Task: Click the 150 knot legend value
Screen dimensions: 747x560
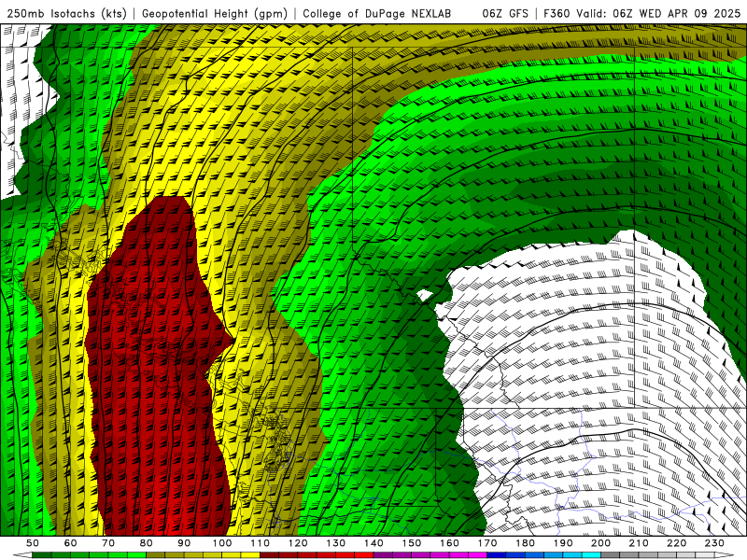Action: pos(412,543)
